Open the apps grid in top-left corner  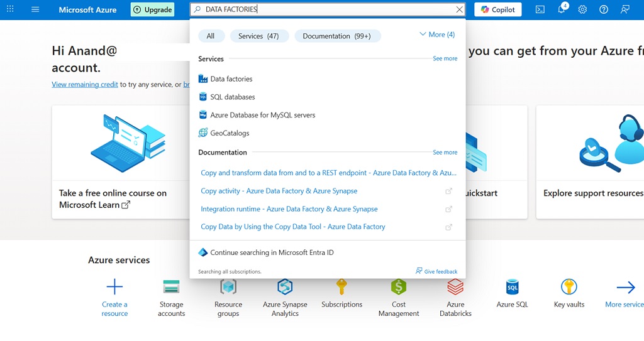[x=10, y=9]
